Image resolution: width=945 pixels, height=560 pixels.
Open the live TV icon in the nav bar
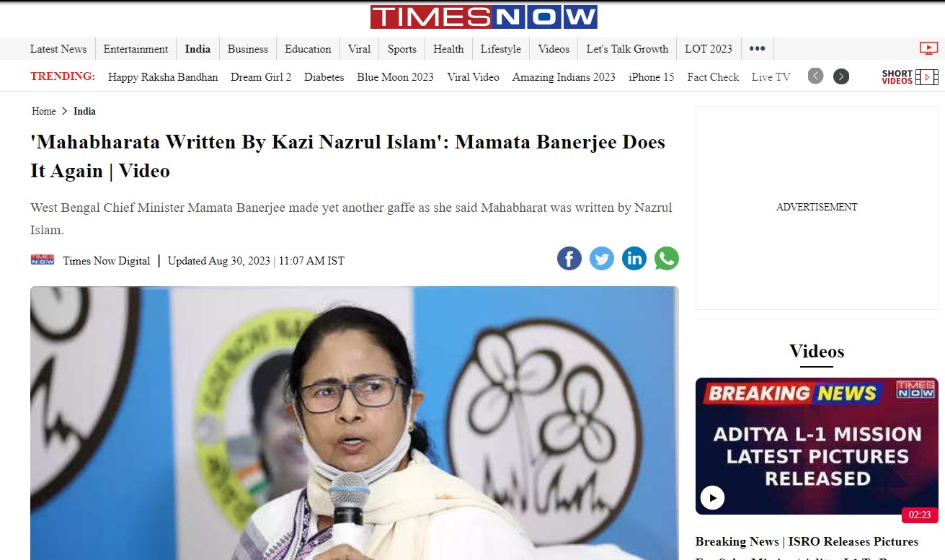point(928,48)
